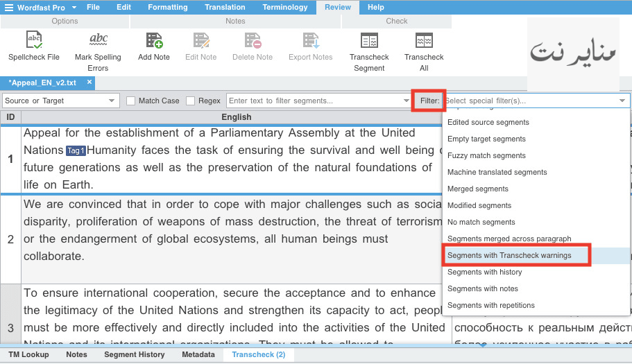The width and height of the screenshot is (632, 364).
Task: Enable the Match Case checkbox
Action: click(130, 101)
